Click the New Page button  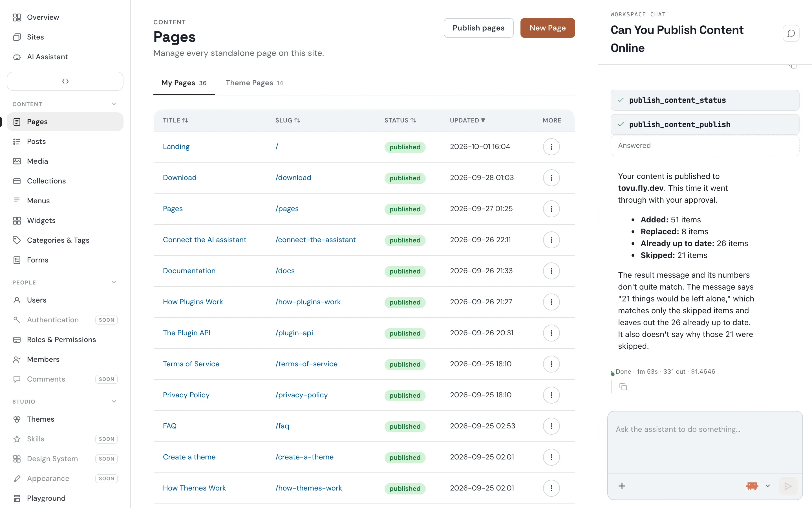point(548,28)
